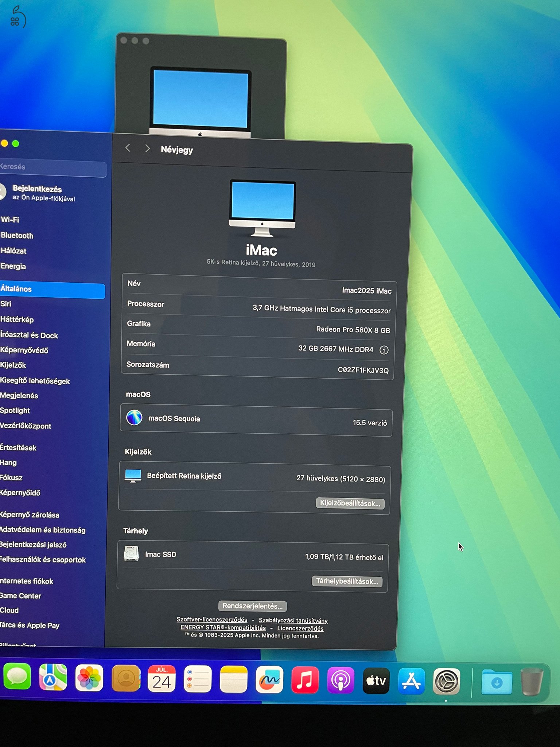Open the ENERGY STAR®-kompatibilitás link
This screenshot has height=747, width=560.
pos(223,628)
